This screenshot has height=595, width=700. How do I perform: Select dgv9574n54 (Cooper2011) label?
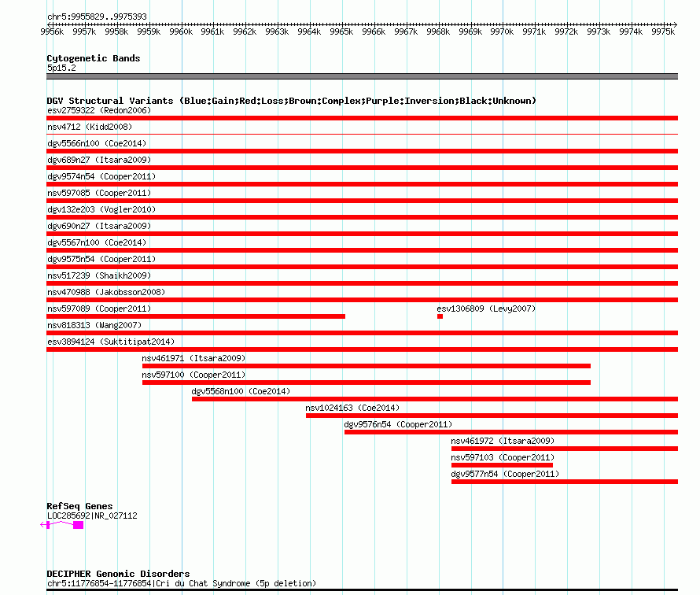tap(101, 176)
